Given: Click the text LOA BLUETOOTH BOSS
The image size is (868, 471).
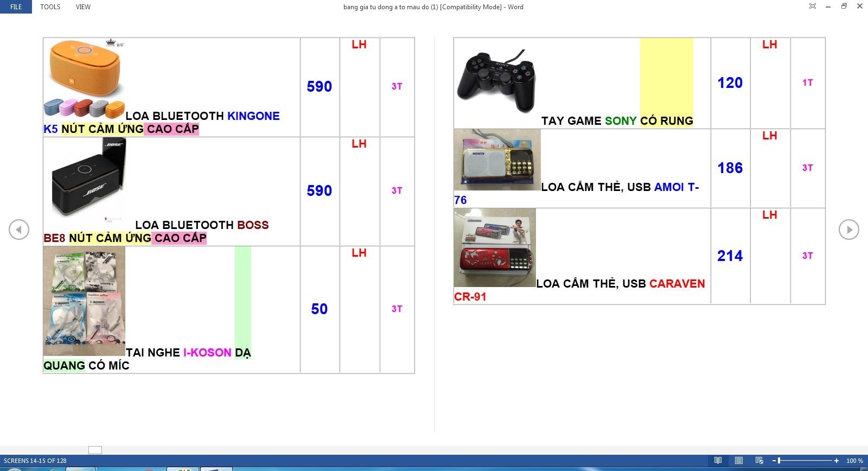Looking at the screenshot, I should 202,225.
